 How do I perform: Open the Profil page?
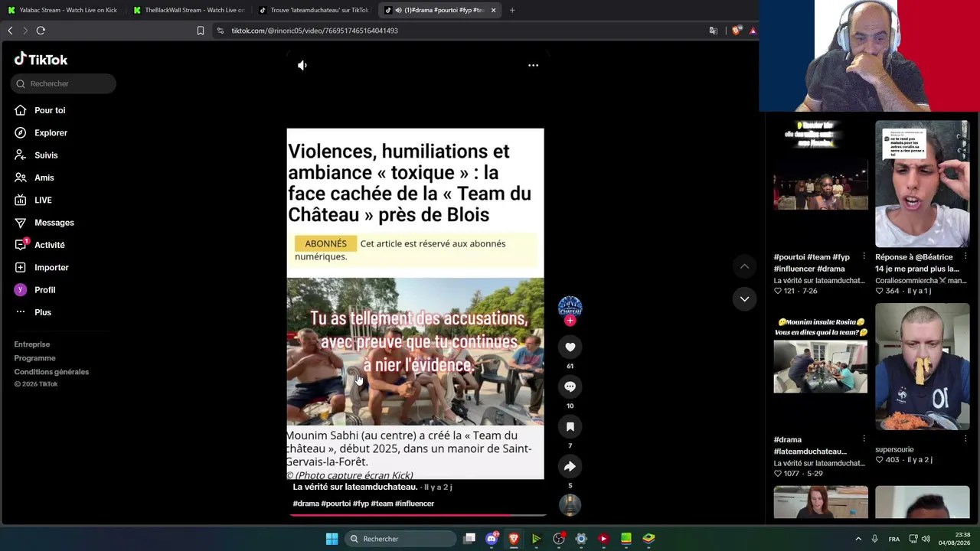(44, 290)
